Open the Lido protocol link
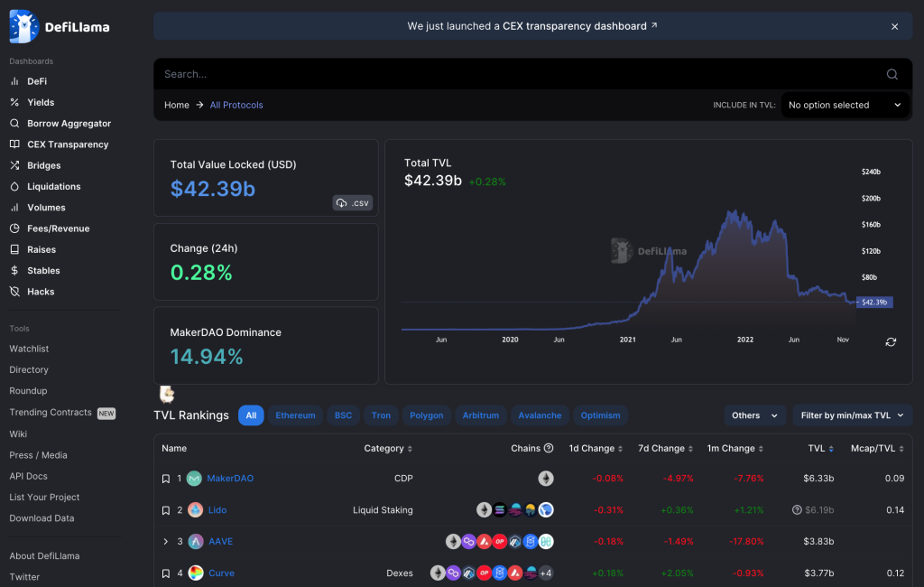The width and height of the screenshot is (924, 587). [x=217, y=509]
